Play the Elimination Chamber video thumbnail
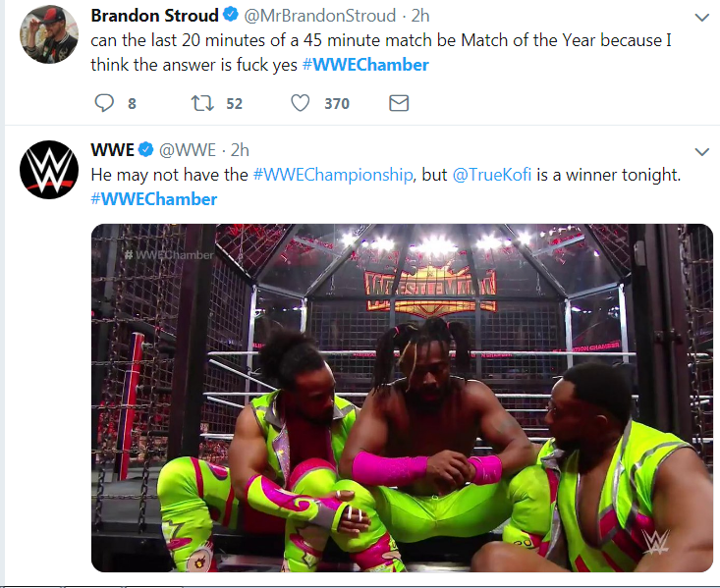Image resolution: width=720 pixels, height=588 pixels. pos(402,398)
